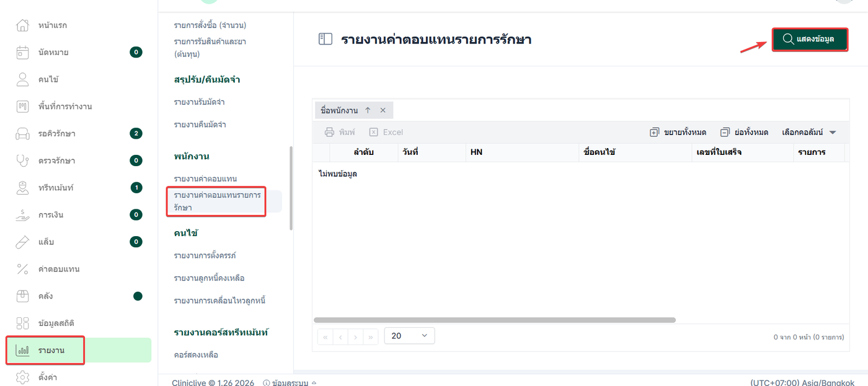
Task: Open หน้าแรก in the sidebar
Action: tap(53, 25)
